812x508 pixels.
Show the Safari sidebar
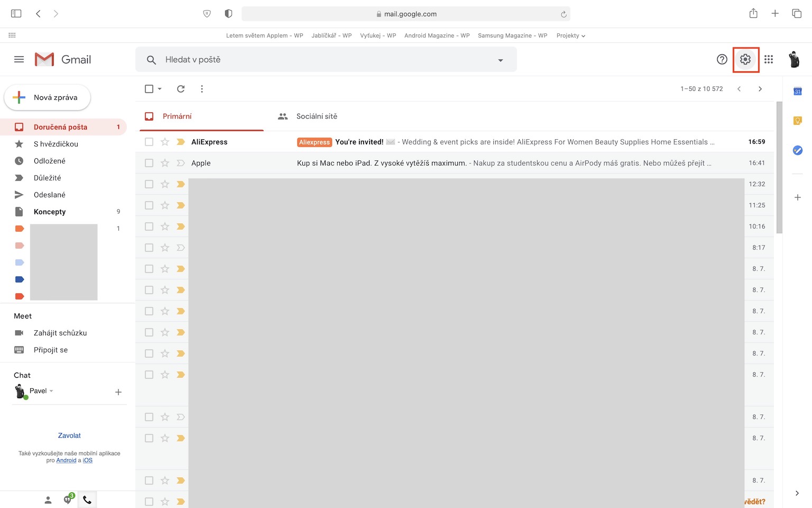16,14
